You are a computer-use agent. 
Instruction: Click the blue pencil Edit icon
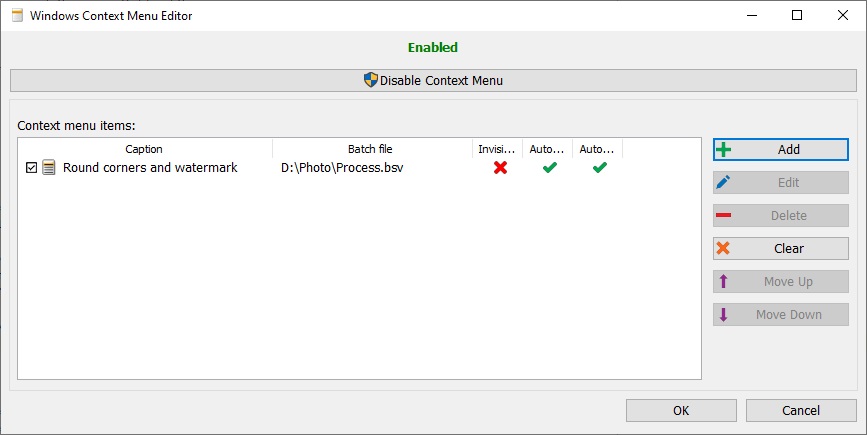coord(724,183)
